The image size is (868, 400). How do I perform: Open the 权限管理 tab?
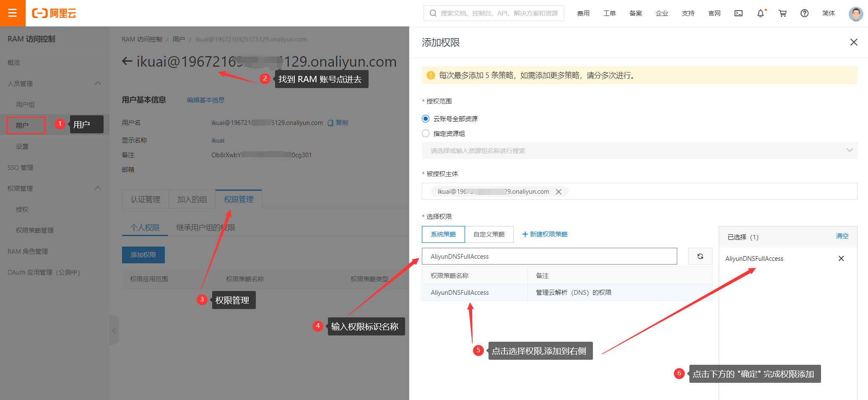[x=239, y=199]
